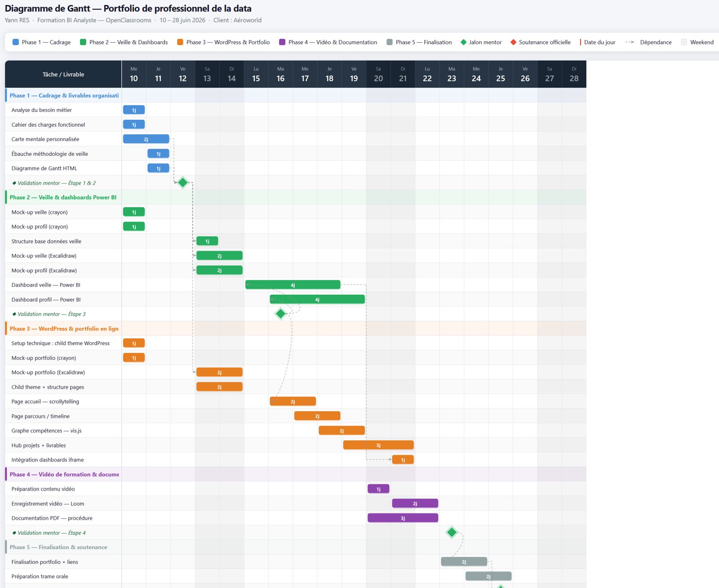Click the purple Phase 4 legend swatch
The height and width of the screenshot is (588, 719).
tap(282, 42)
